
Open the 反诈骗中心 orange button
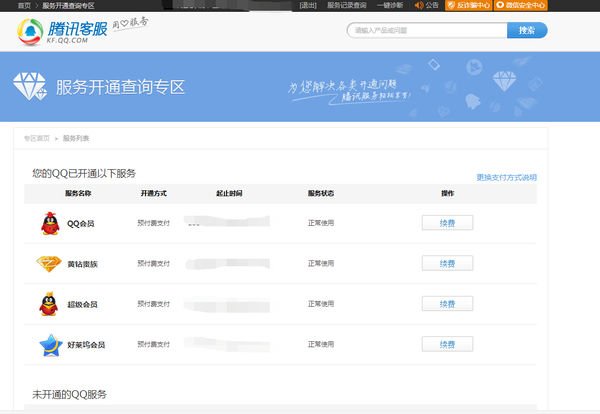[x=468, y=5]
